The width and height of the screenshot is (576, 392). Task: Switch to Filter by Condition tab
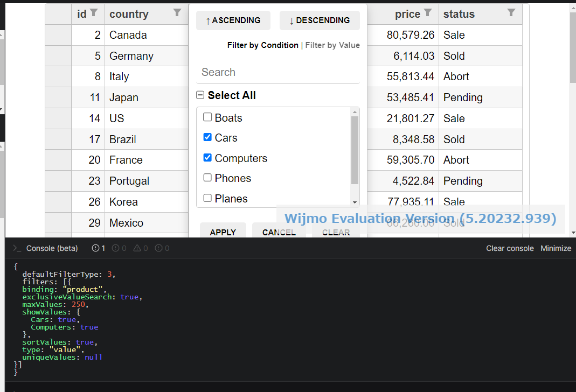coord(262,45)
